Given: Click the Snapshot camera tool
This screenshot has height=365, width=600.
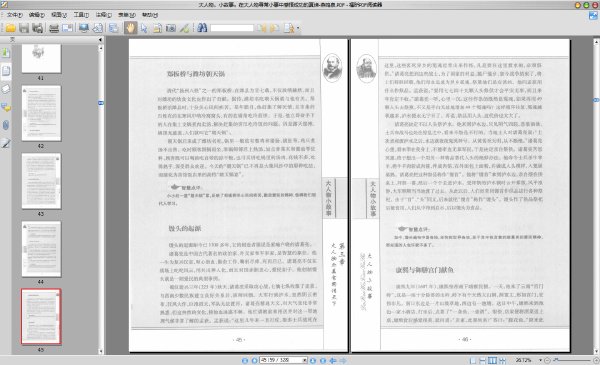Looking at the screenshot, I should [x=171, y=28].
